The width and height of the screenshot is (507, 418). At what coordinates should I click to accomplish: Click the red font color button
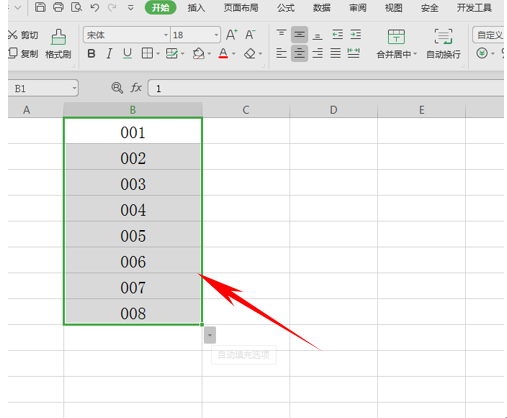[223, 54]
